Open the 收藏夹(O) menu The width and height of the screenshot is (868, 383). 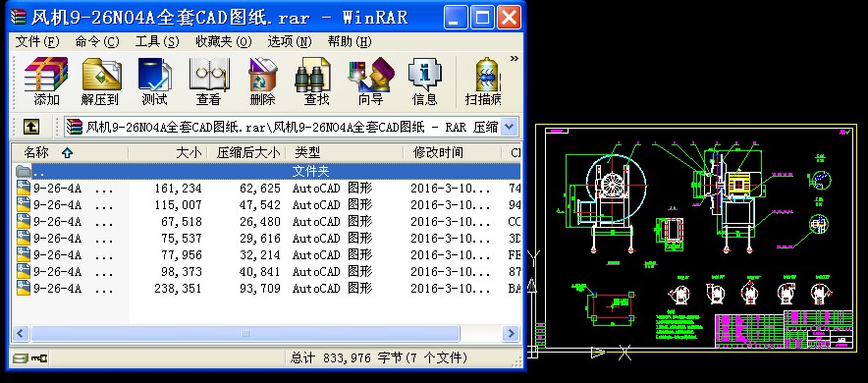pyautogui.click(x=224, y=41)
